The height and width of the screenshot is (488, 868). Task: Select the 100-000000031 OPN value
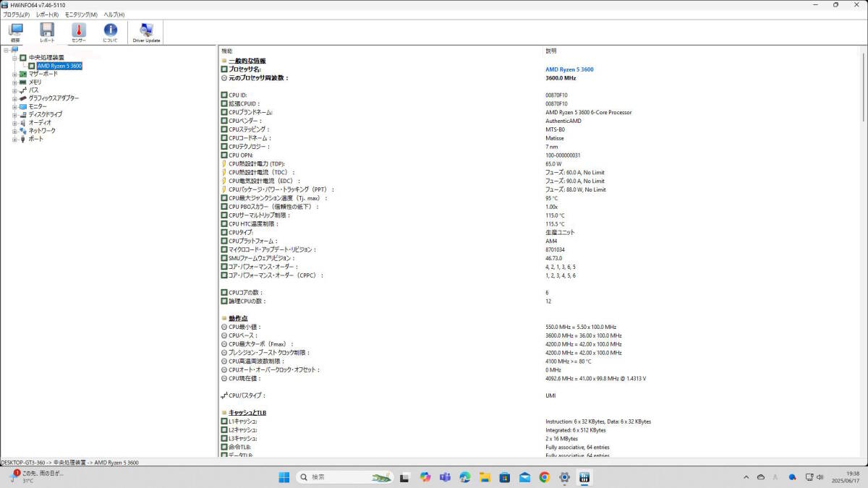click(x=563, y=155)
